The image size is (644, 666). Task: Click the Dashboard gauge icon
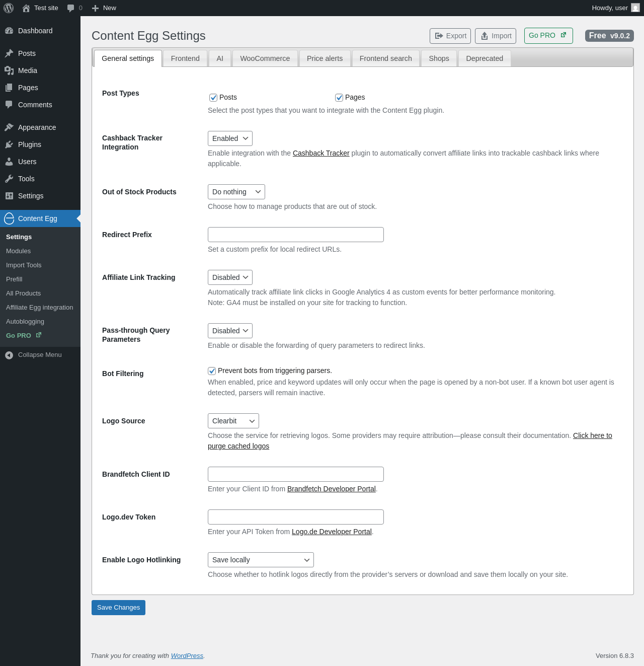point(9,31)
